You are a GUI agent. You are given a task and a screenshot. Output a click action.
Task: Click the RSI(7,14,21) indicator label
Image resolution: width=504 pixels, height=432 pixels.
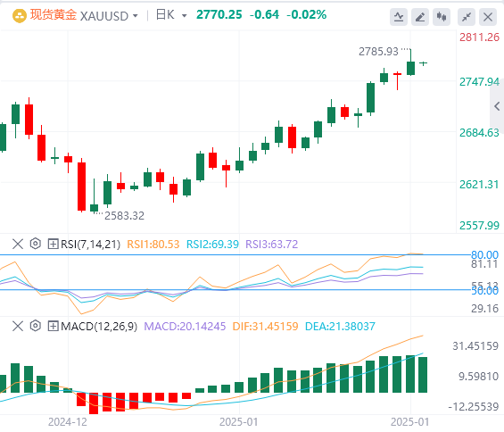pyautogui.click(x=90, y=245)
